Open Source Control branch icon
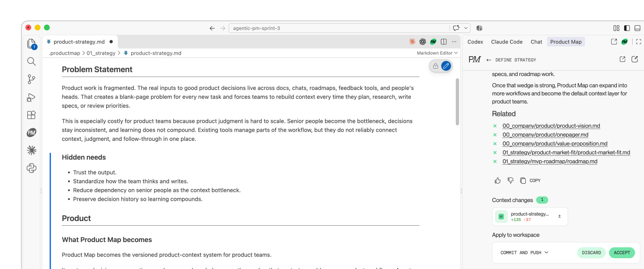The width and height of the screenshot is (644, 269). point(31,79)
